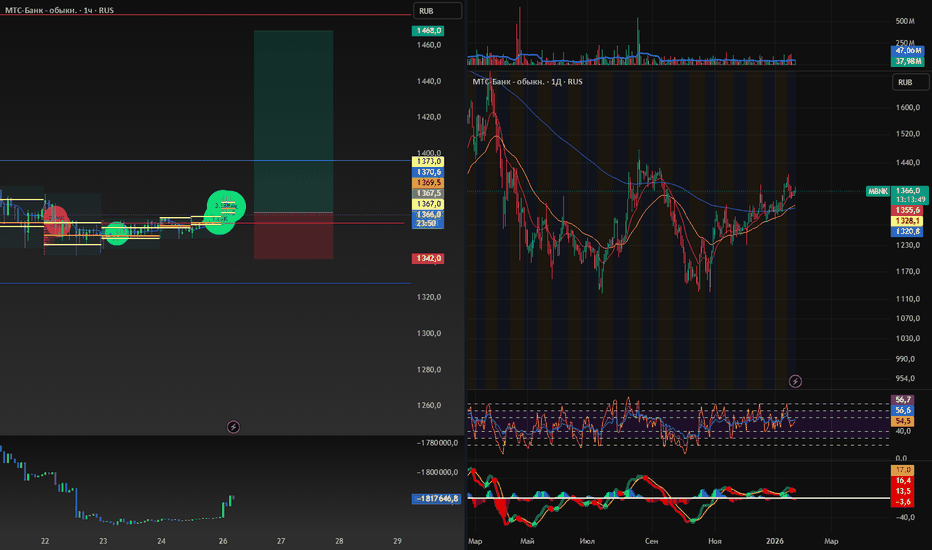Open the RUB currency selector on the daily chart
This screenshot has width=932, height=550.
click(909, 82)
